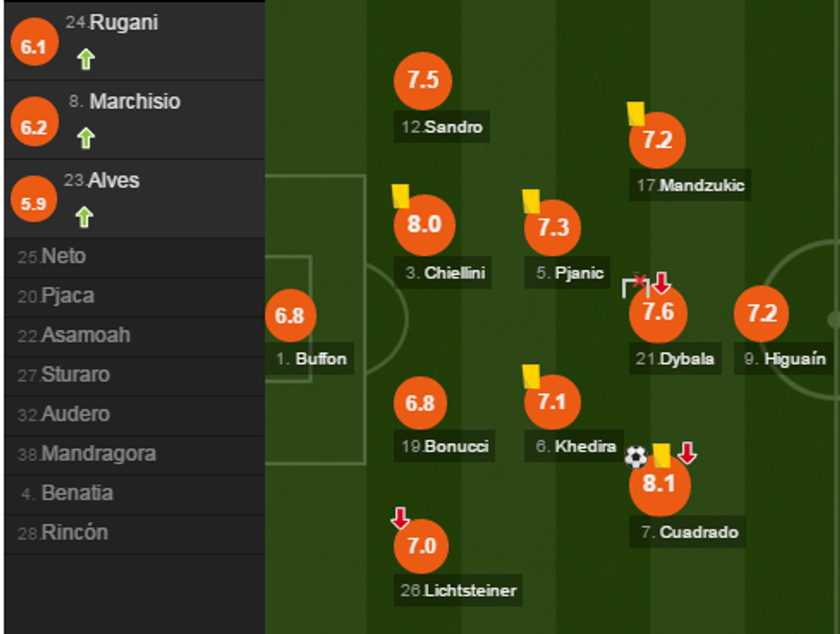This screenshot has width=840, height=634.
Task: Click the missed penalty icon by Dybala
Action: point(636,284)
